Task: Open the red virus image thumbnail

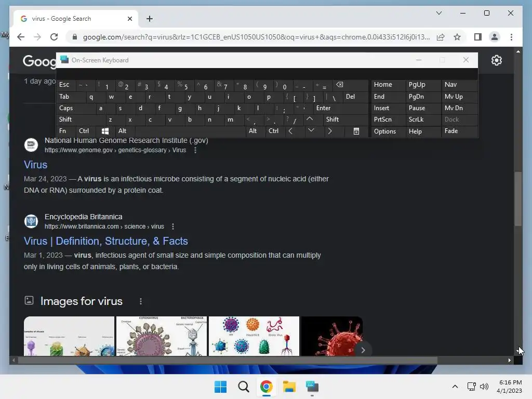Action: tap(332, 336)
